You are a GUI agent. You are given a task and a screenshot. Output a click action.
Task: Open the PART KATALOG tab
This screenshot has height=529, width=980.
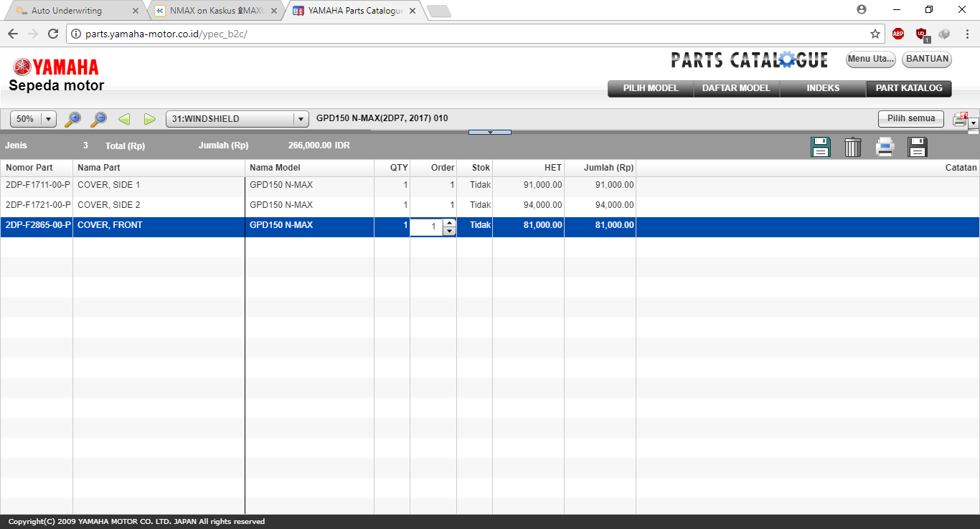pos(909,89)
